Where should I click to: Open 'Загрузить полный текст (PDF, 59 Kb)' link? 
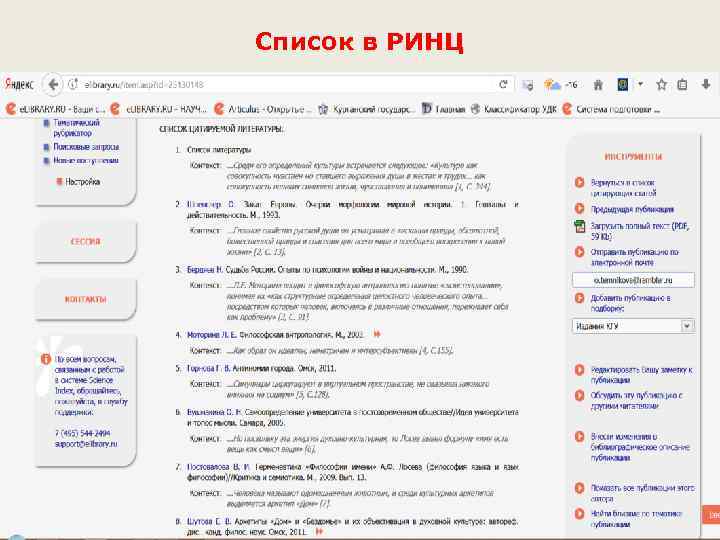640,231
